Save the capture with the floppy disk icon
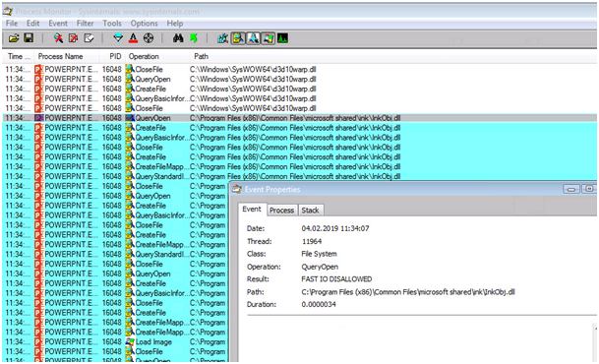Screen dimensions: 599x364 [x=29, y=37]
